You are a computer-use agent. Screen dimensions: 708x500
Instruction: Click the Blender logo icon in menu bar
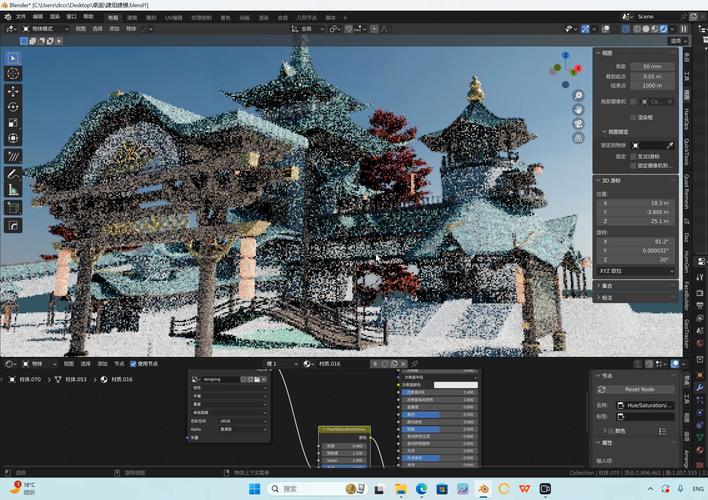pyautogui.click(x=8, y=17)
